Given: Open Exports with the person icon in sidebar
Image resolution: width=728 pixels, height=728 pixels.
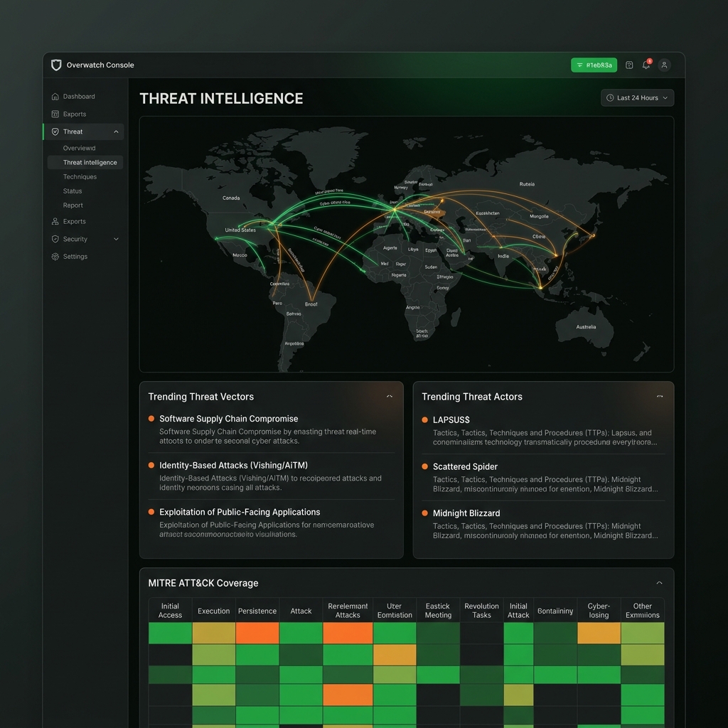Looking at the screenshot, I should (x=74, y=222).
